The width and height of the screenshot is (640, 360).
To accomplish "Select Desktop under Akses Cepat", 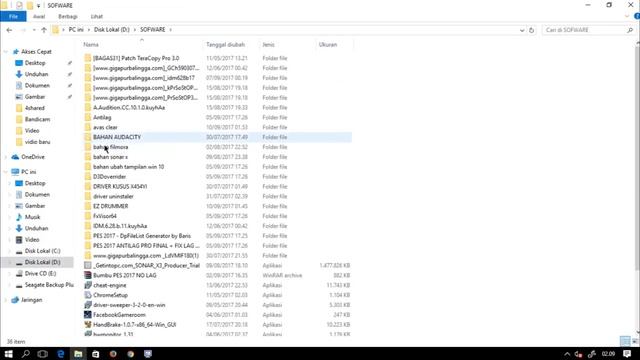I will click(x=35, y=63).
